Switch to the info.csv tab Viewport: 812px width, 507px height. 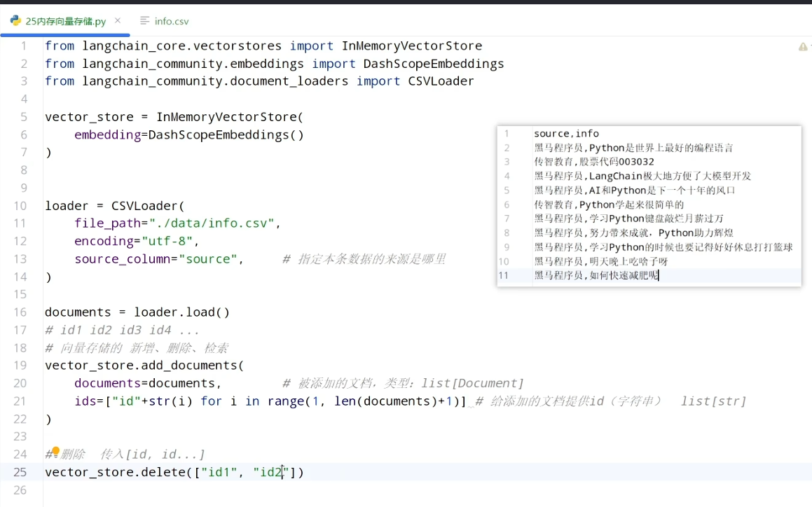[x=165, y=21]
